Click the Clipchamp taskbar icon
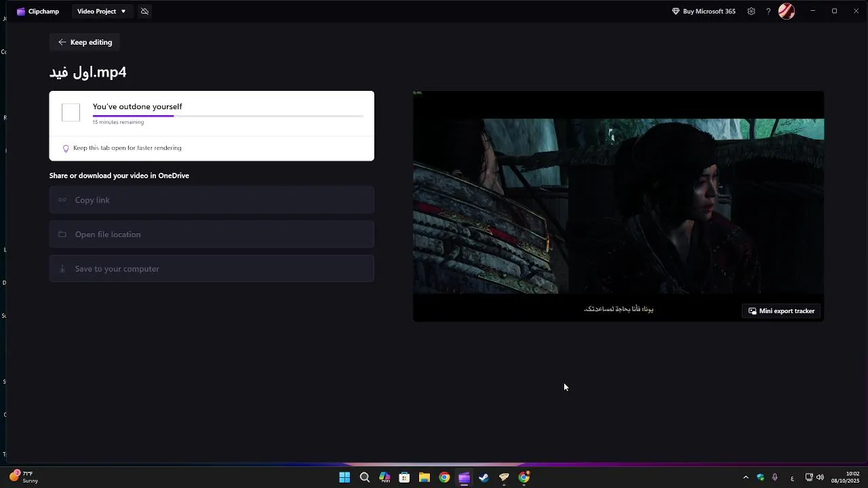This screenshot has width=868, height=488. [x=464, y=477]
